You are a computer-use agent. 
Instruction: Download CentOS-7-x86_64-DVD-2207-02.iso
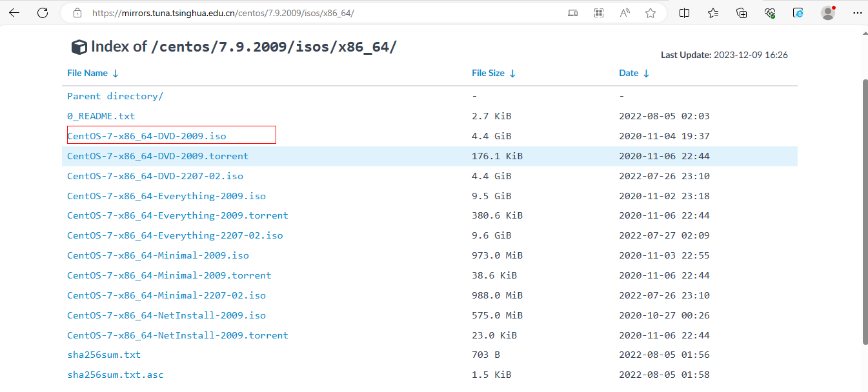pos(155,176)
